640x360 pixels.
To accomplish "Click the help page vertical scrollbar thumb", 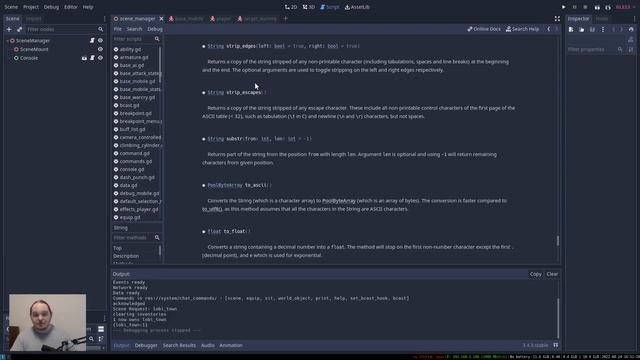I will tap(558, 241).
